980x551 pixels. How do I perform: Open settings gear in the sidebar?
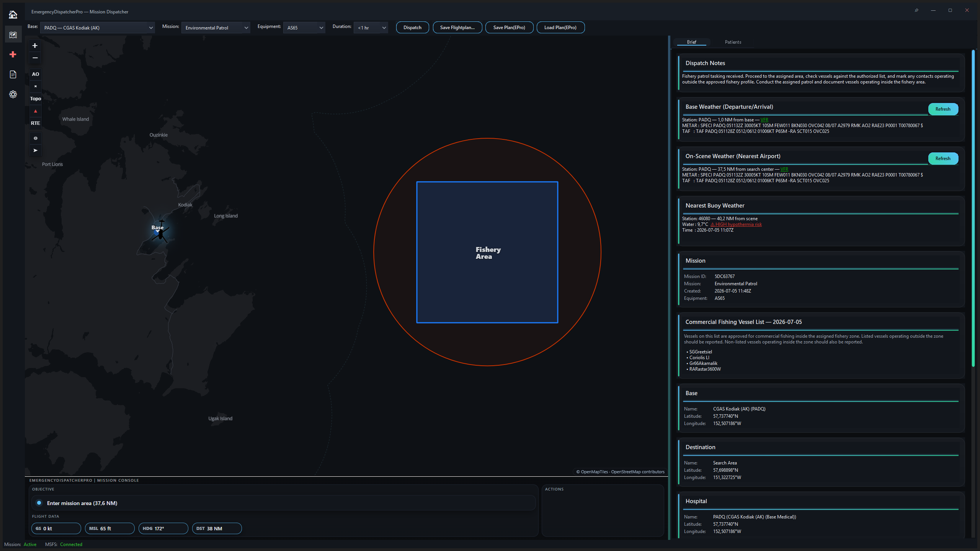click(13, 94)
